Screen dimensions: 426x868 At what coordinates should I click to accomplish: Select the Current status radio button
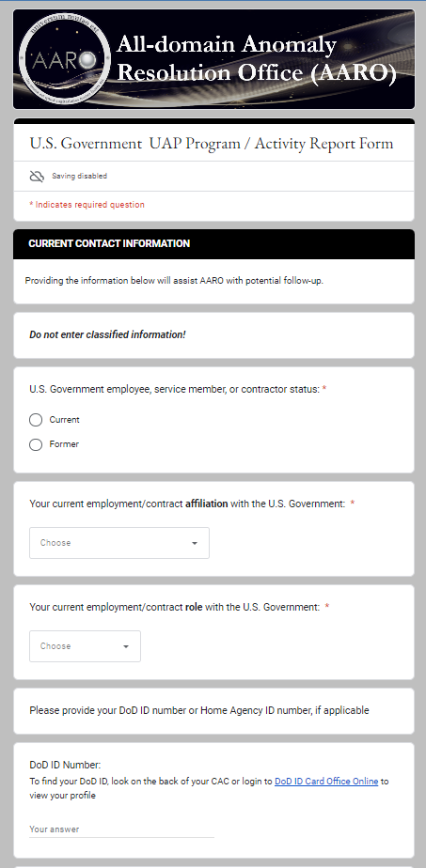point(36,420)
